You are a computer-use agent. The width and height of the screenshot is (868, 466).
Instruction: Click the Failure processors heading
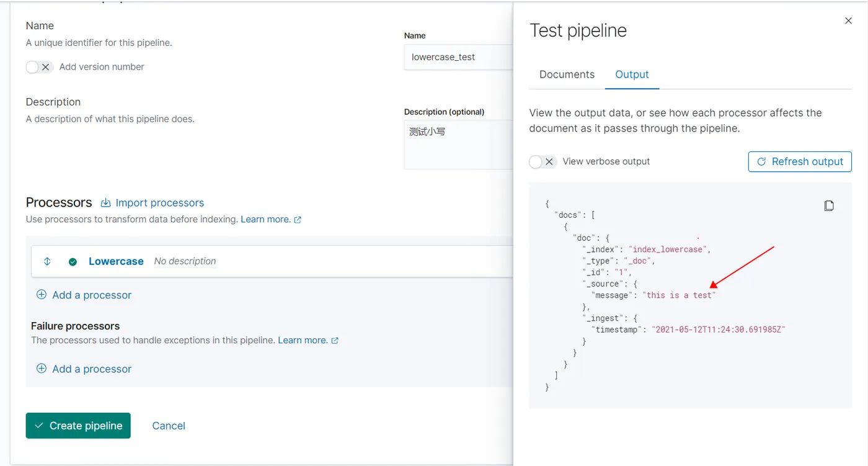[x=75, y=326]
